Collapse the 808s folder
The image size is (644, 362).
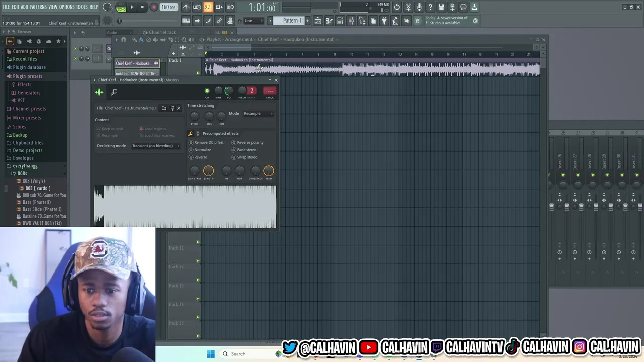point(22,173)
